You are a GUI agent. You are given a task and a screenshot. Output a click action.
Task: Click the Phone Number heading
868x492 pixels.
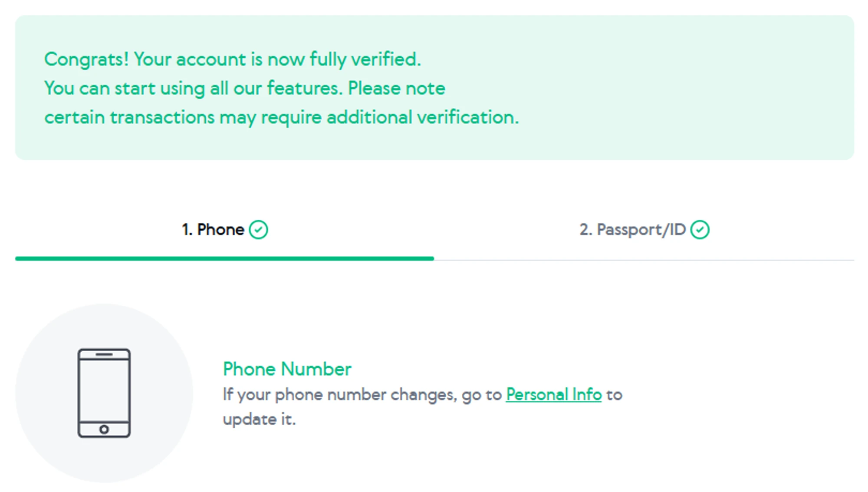point(287,369)
